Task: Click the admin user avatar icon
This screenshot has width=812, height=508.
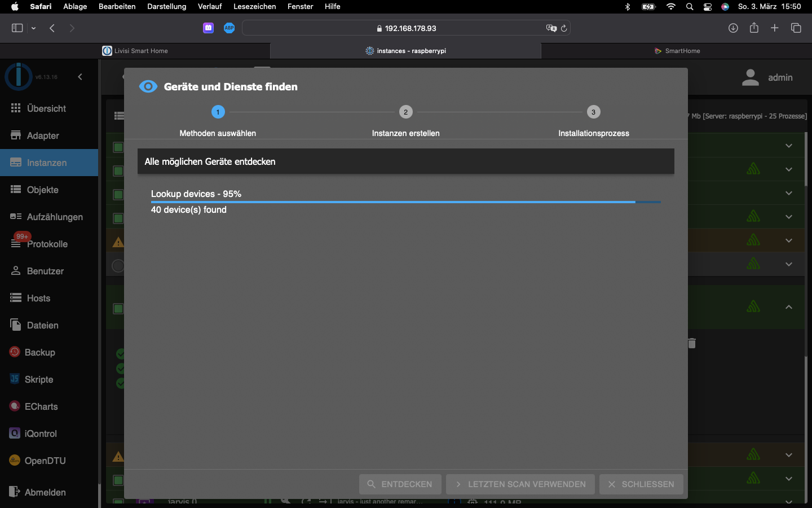Action: pos(750,77)
